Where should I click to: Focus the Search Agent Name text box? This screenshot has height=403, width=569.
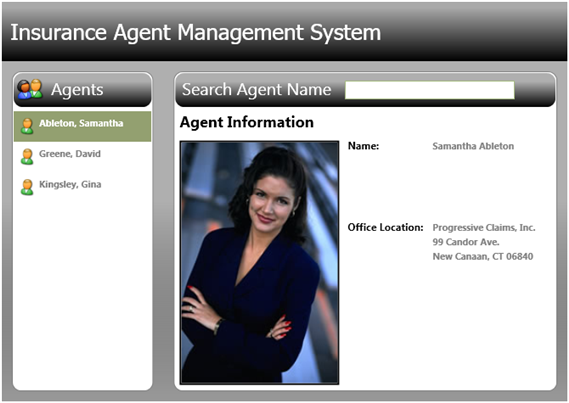click(x=430, y=90)
